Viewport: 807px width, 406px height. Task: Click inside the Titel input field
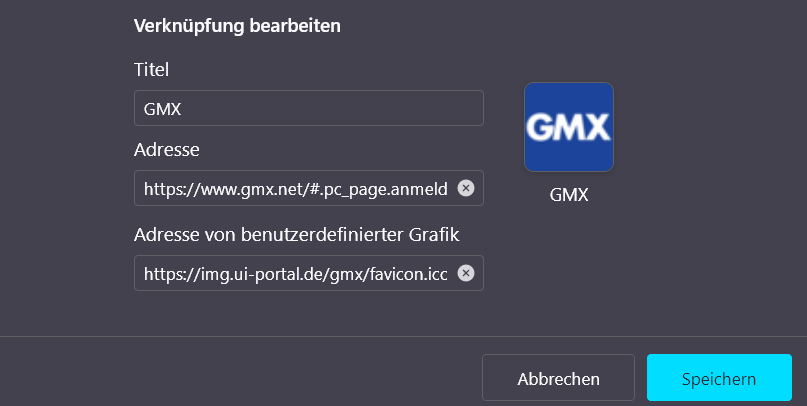(x=308, y=108)
